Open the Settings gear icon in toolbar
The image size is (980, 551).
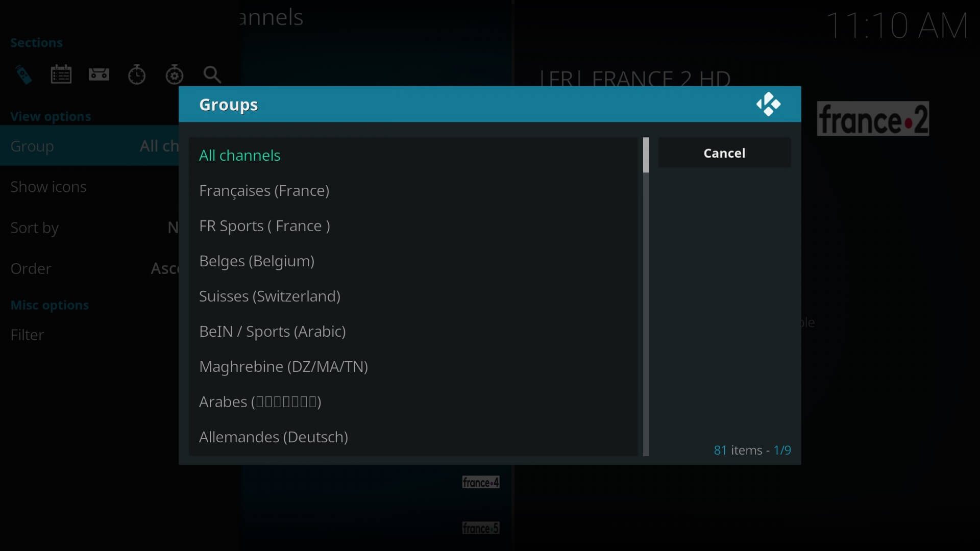pyautogui.click(x=175, y=74)
